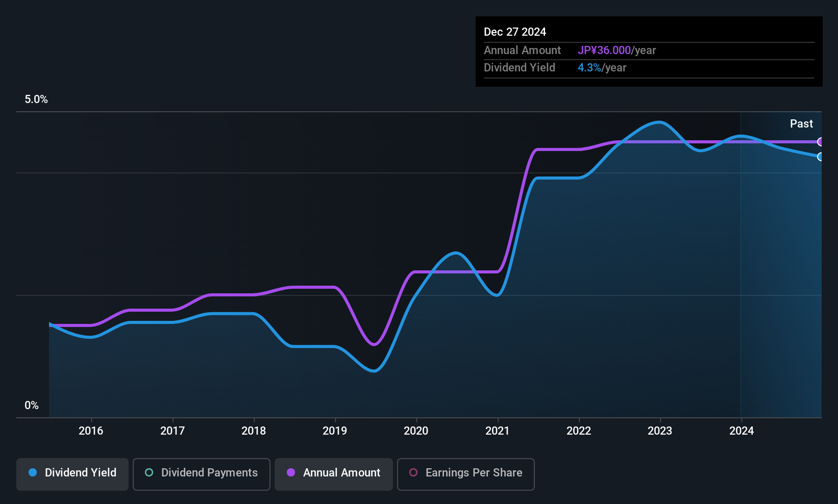Image resolution: width=838 pixels, height=504 pixels.
Task: Click the Past region label to expand details
Action: (801, 123)
